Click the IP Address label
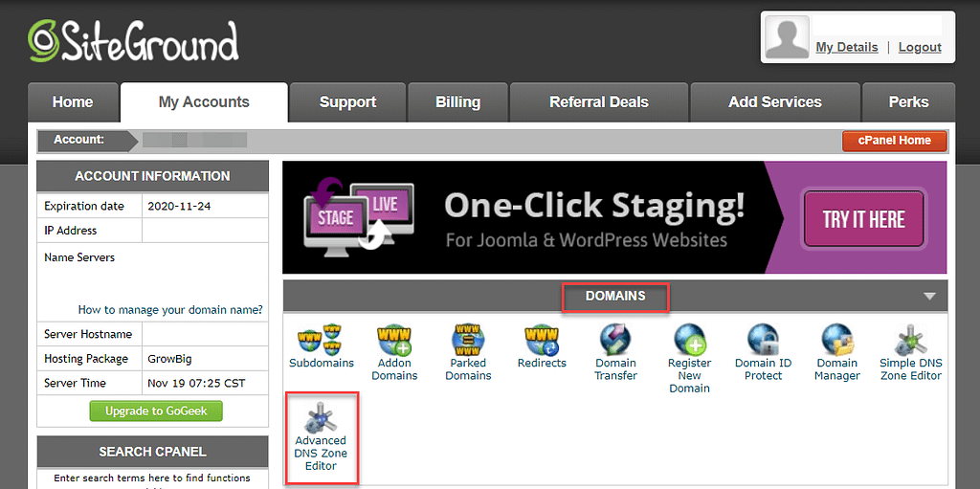This screenshot has height=489, width=980. [71, 230]
